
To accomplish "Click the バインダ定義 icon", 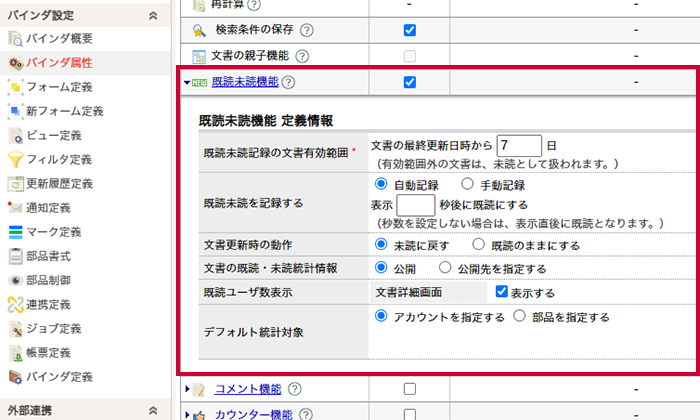I will click(15, 377).
